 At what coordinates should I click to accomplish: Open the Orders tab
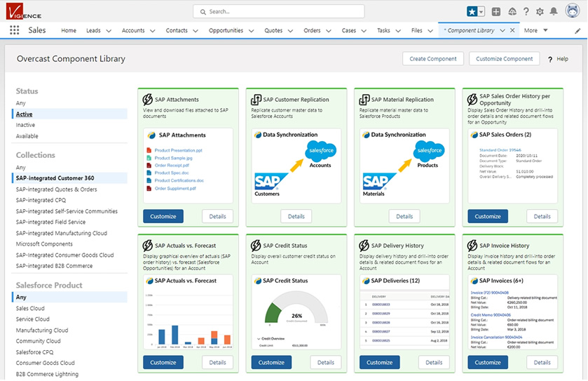pos(312,30)
